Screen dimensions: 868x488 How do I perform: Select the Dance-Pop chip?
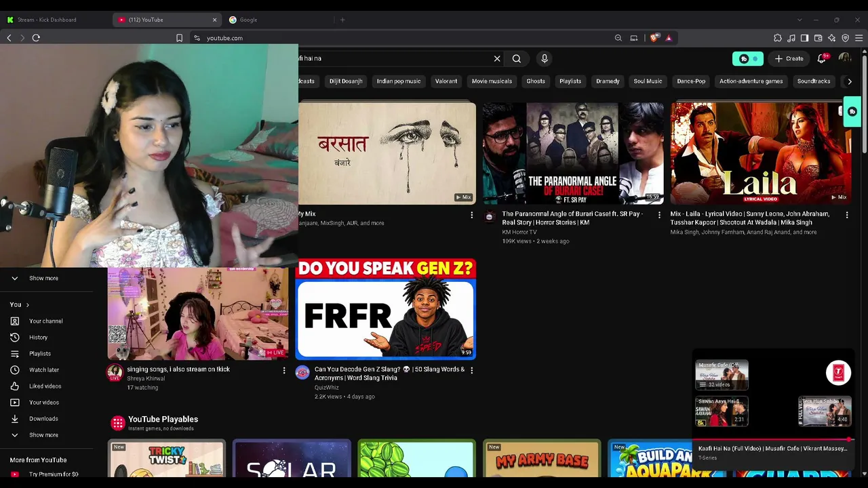pos(691,81)
